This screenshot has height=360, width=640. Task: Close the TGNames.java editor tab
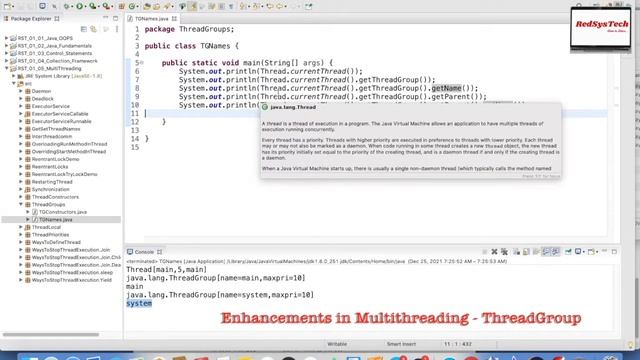point(174,19)
